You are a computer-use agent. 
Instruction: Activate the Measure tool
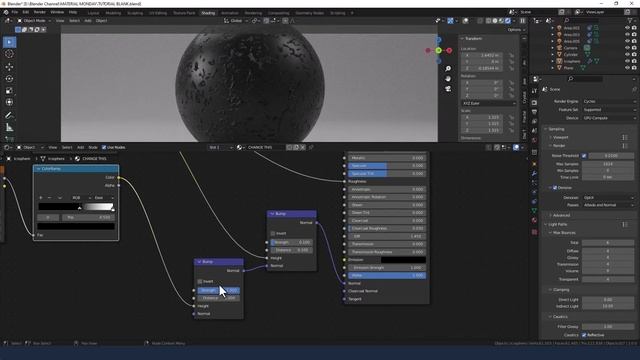[9, 128]
